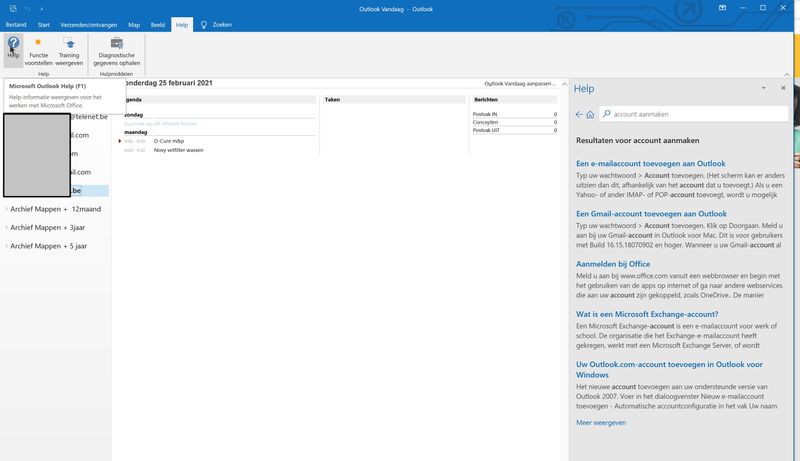The width and height of the screenshot is (800, 461).
Task: Click the zondag day heading in agenda
Action: 134,115
